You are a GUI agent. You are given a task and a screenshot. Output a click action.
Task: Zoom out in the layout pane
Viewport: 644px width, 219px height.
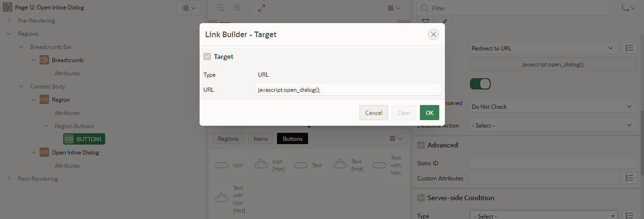tap(221, 8)
